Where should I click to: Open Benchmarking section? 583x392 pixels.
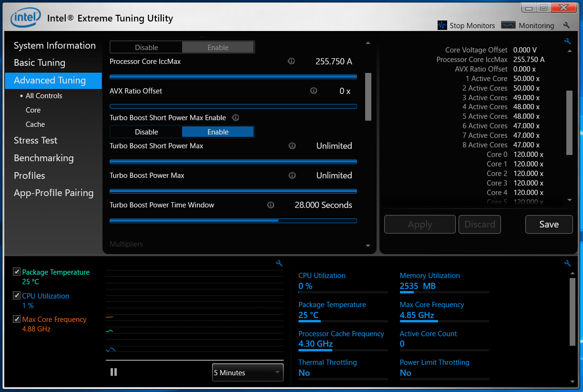tap(44, 158)
